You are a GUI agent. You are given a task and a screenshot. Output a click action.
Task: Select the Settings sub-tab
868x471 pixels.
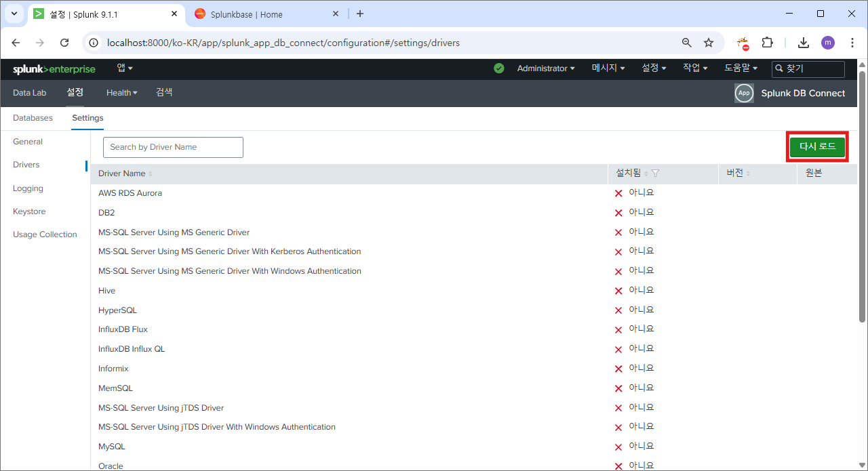87,118
